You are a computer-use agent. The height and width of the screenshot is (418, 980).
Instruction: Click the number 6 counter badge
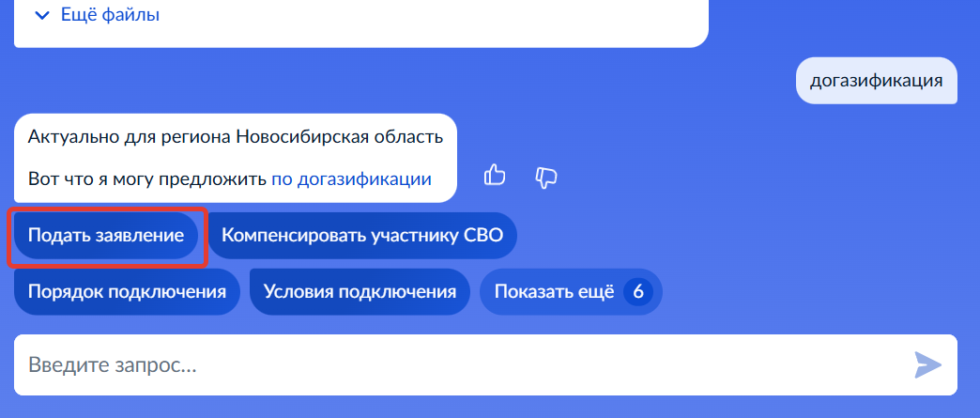[x=637, y=291]
